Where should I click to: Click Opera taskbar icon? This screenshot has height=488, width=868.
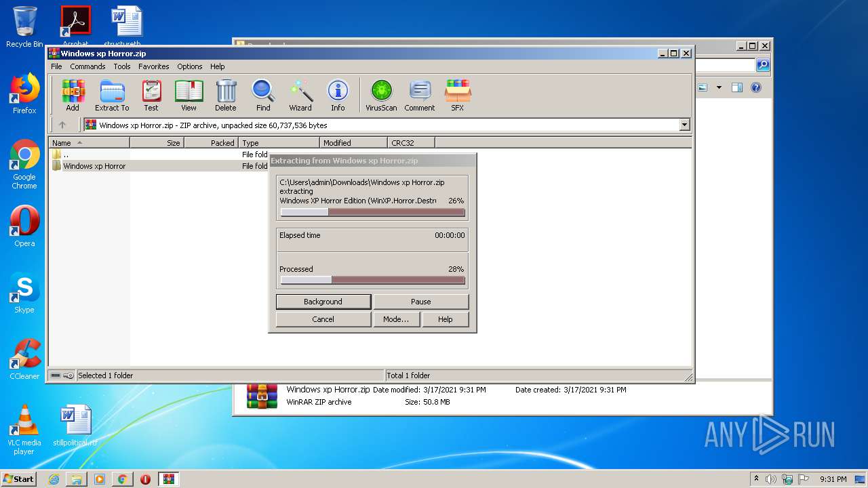pos(145,479)
